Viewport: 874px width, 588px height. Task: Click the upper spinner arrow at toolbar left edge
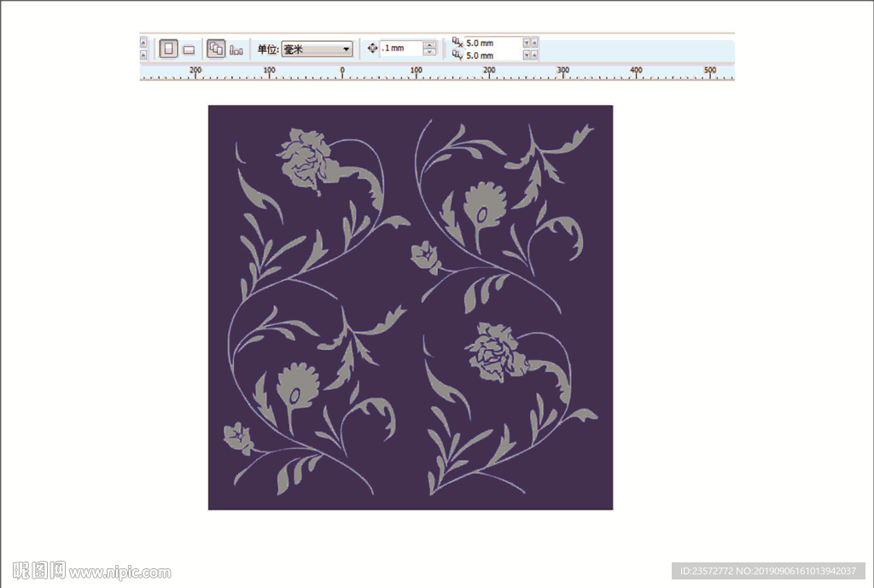(143, 43)
